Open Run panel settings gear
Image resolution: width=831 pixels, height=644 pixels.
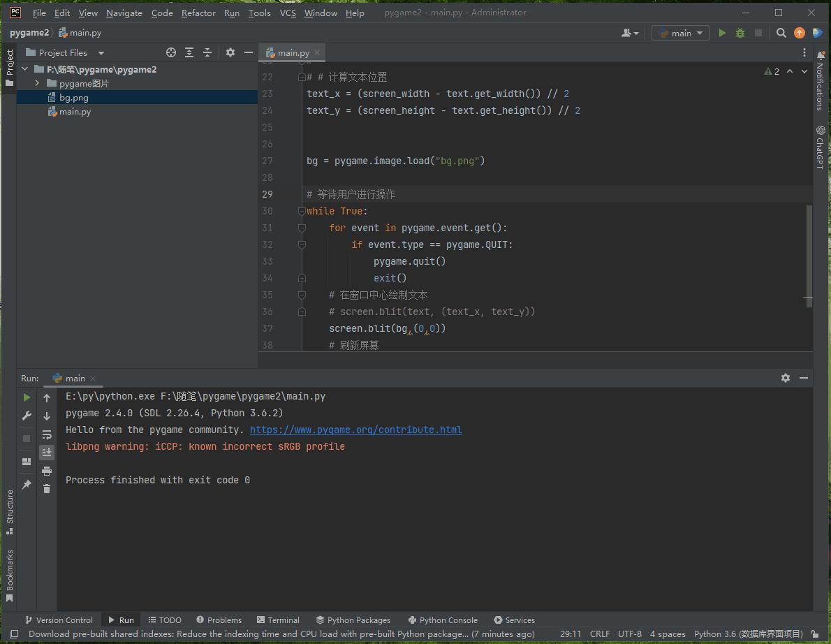(x=786, y=378)
